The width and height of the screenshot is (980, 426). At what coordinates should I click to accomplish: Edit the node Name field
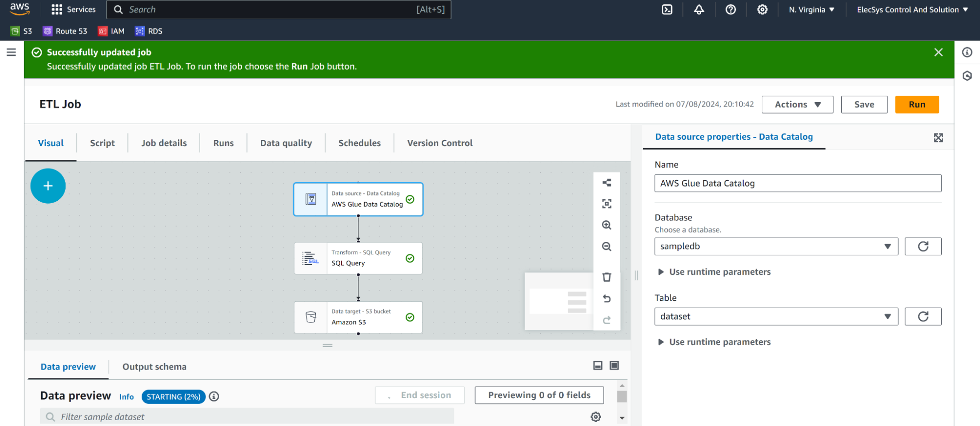coord(798,183)
